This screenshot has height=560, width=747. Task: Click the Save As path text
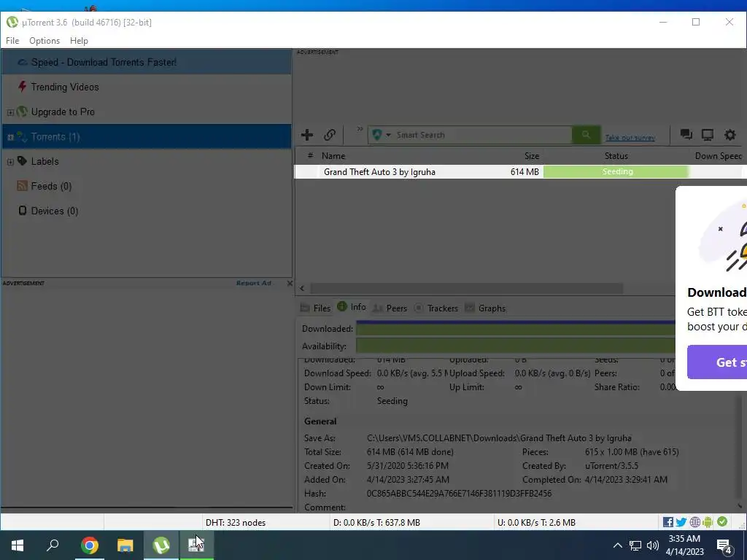click(x=499, y=438)
